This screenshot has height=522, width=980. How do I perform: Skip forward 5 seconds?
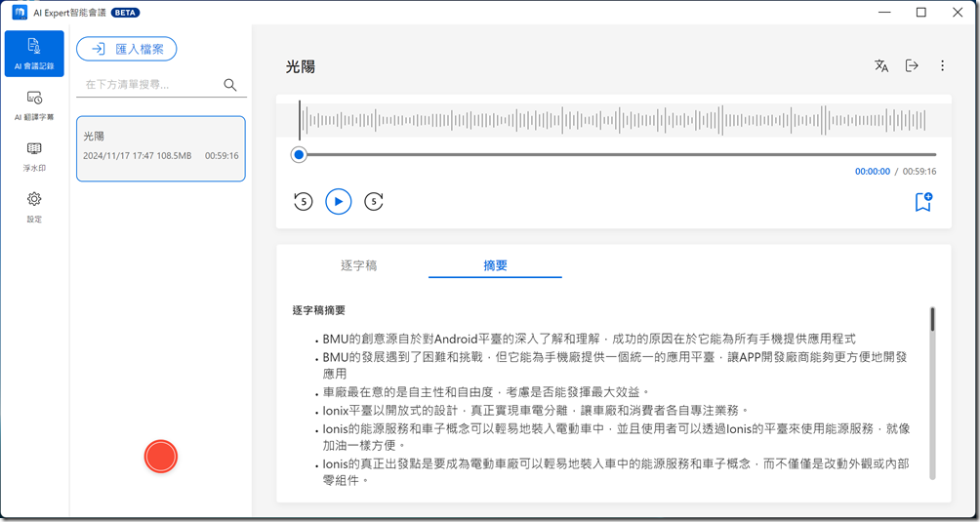pyautogui.click(x=373, y=202)
